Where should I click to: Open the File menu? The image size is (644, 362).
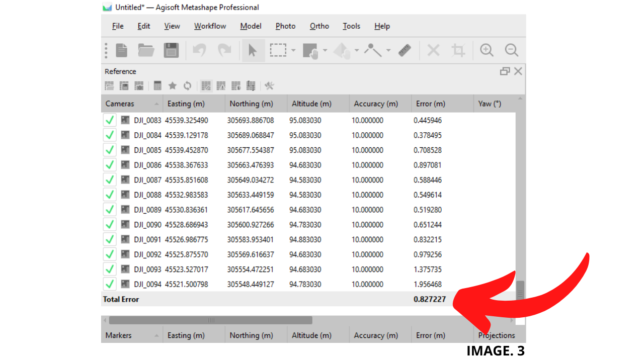coord(118,26)
